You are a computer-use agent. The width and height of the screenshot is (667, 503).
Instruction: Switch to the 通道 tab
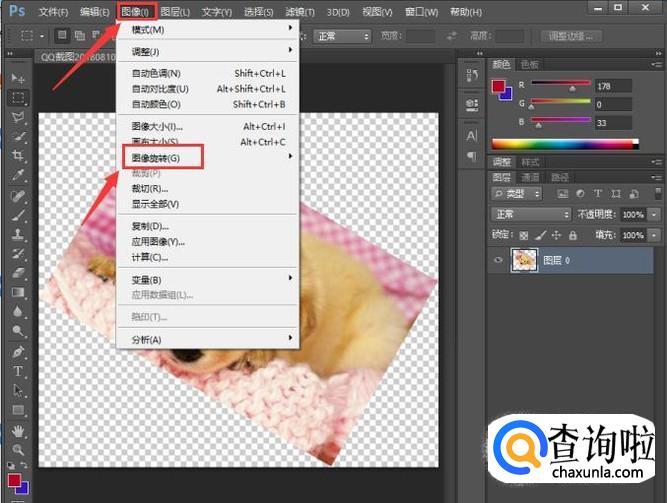530,177
